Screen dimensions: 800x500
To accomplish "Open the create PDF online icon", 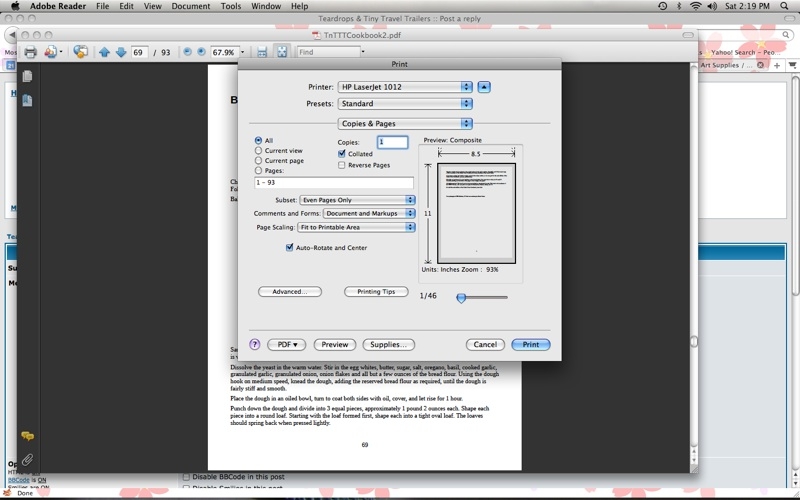I will [x=51, y=52].
